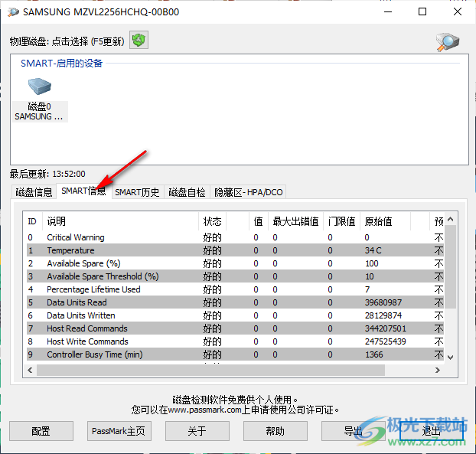Select the Data Units Written row
The width and height of the screenshot is (476, 454).
click(235, 315)
